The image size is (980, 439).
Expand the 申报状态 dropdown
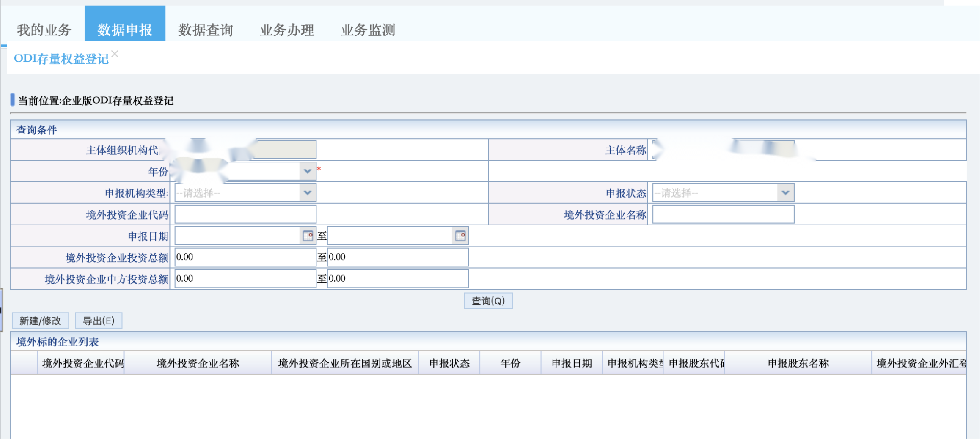(786, 193)
